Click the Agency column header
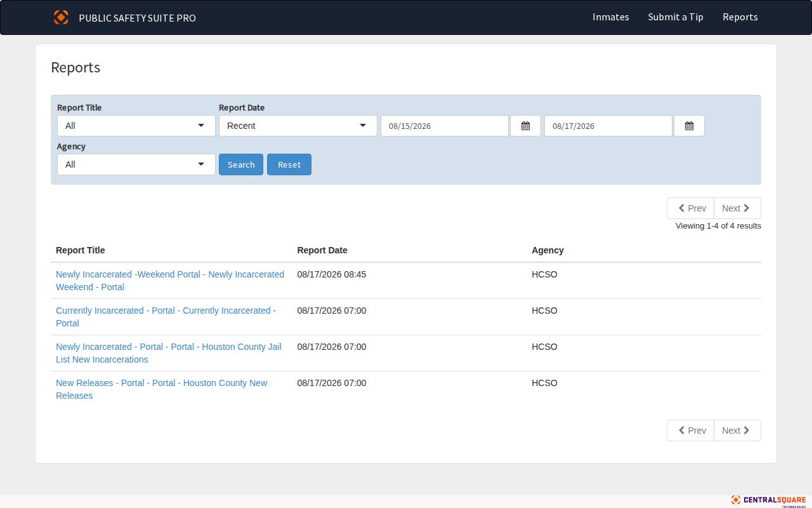 [547, 250]
